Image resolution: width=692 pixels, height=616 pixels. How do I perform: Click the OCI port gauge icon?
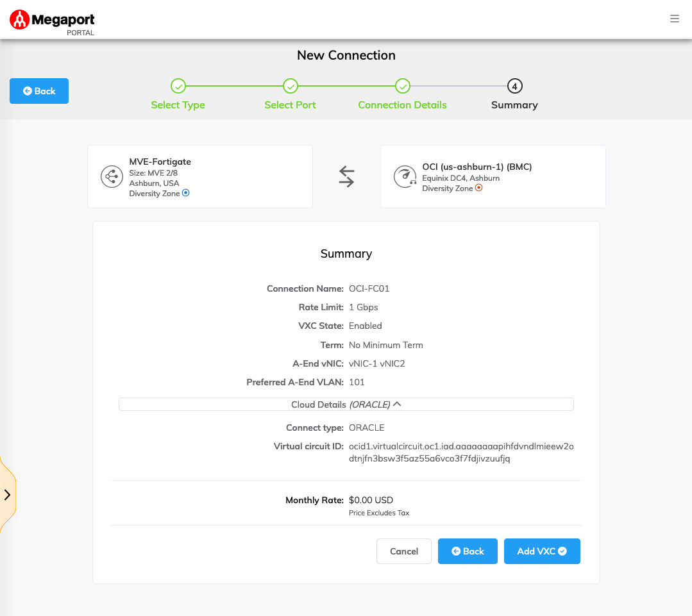(405, 176)
